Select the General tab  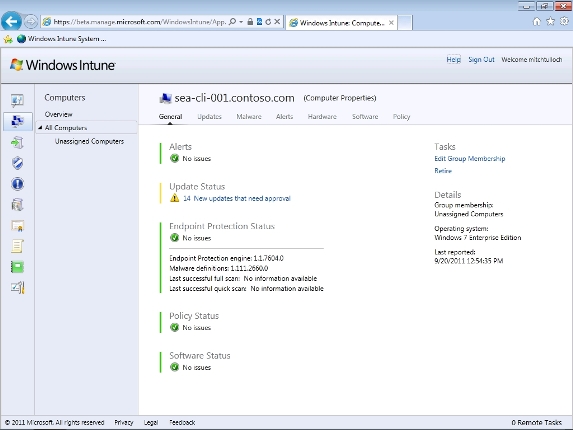coord(170,117)
